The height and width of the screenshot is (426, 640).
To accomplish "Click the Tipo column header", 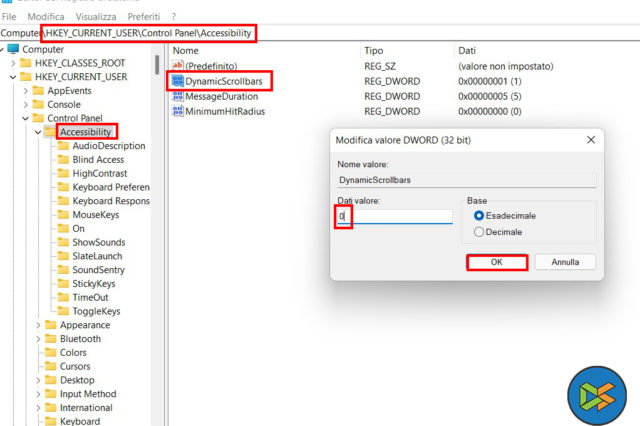I will click(374, 51).
